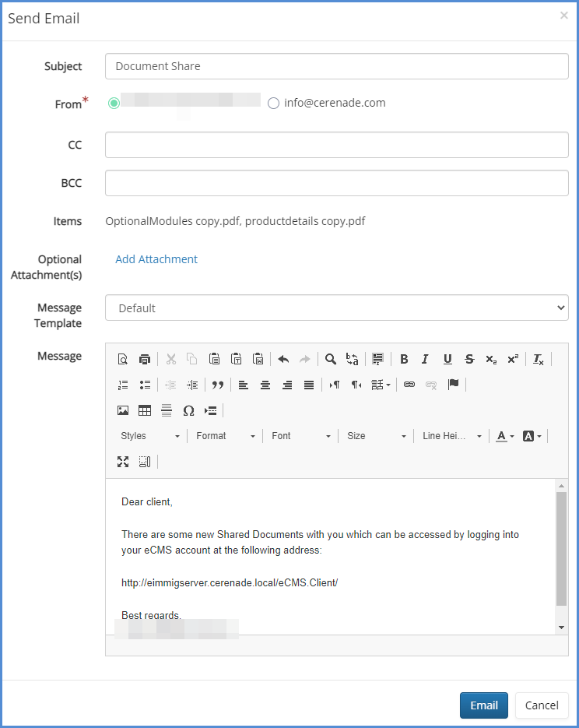Toggle the Block Quote button
This screenshot has width=579, height=728.
click(218, 385)
